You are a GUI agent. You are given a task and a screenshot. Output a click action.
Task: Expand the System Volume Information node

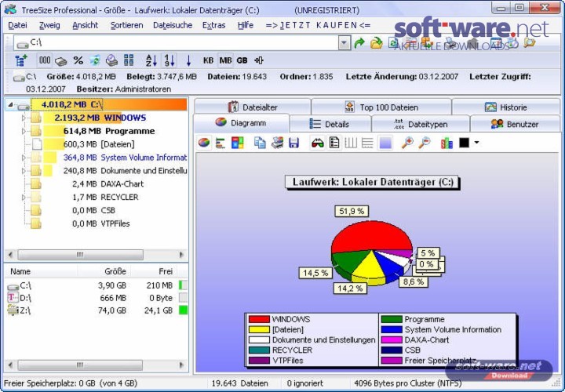(24, 158)
